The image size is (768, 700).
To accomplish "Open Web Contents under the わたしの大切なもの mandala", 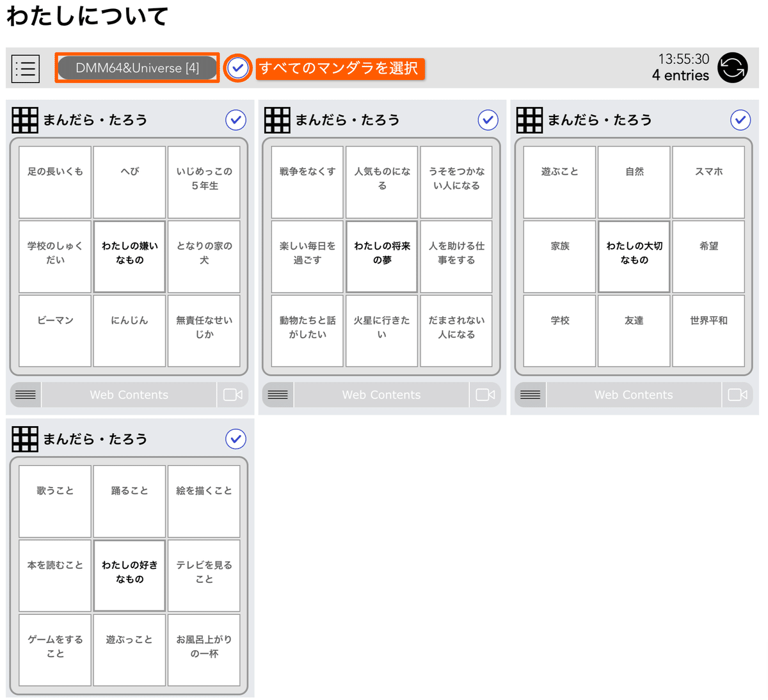I will [x=634, y=395].
